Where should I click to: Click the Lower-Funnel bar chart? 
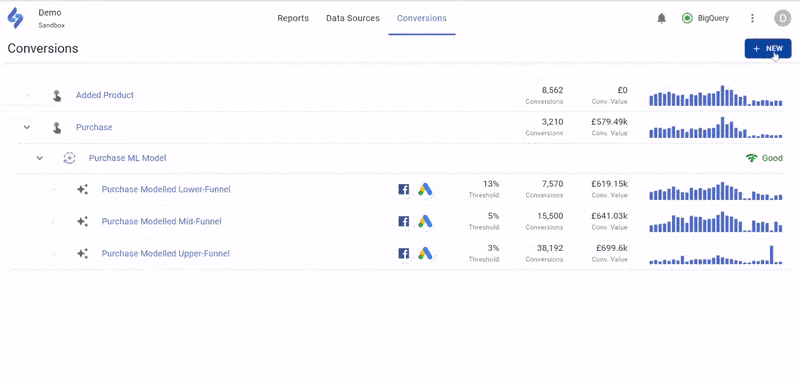pos(715,190)
